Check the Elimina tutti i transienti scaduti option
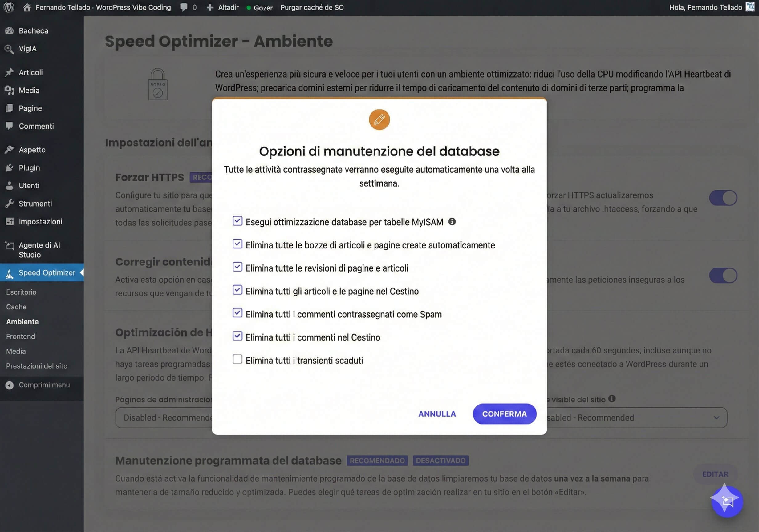 click(x=237, y=359)
